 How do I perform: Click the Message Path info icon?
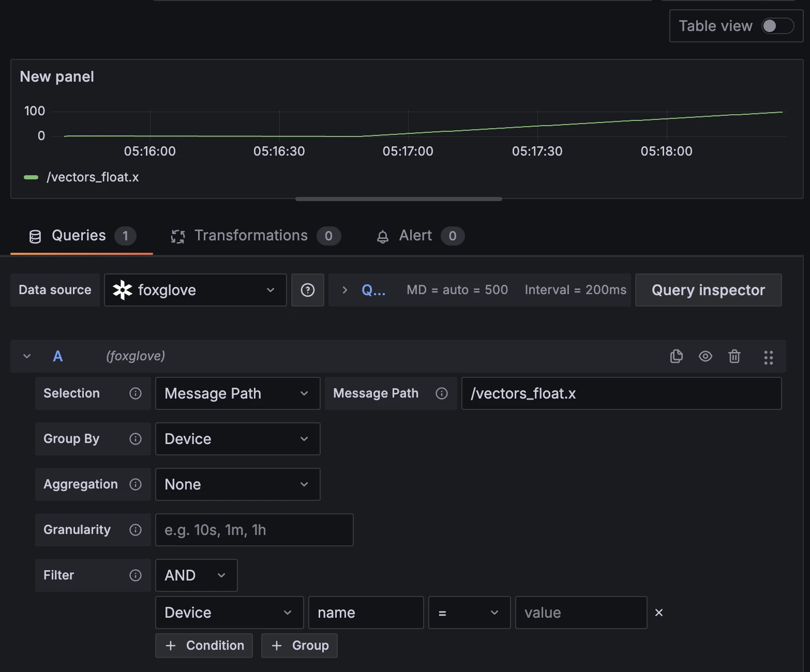(x=442, y=393)
